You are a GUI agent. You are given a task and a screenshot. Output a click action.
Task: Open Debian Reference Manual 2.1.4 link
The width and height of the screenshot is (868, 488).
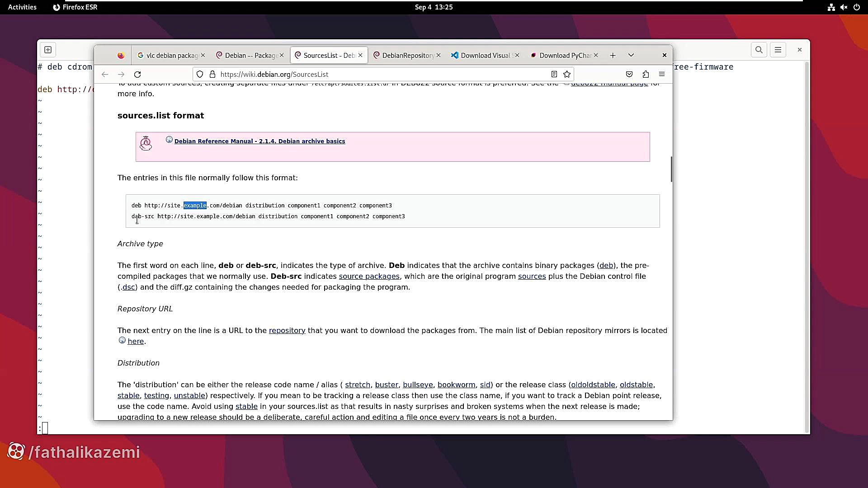[259, 141]
